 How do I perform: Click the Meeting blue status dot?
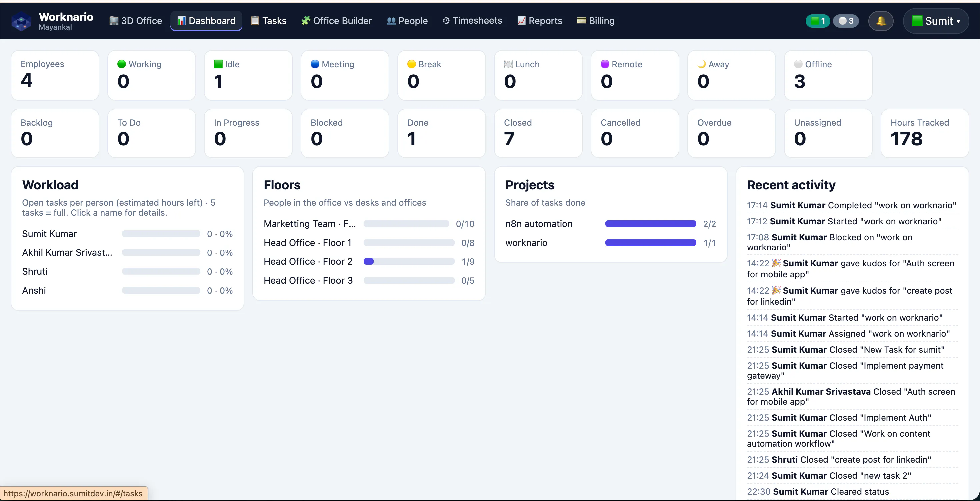point(315,64)
